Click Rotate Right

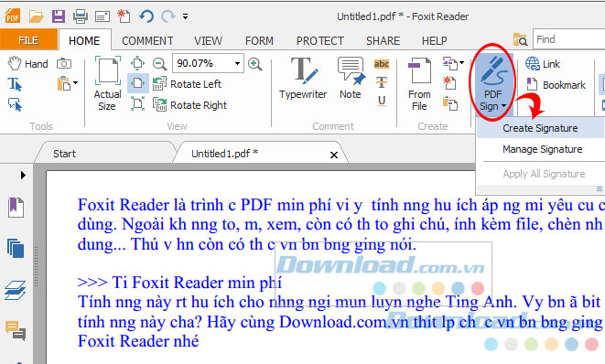click(x=189, y=104)
